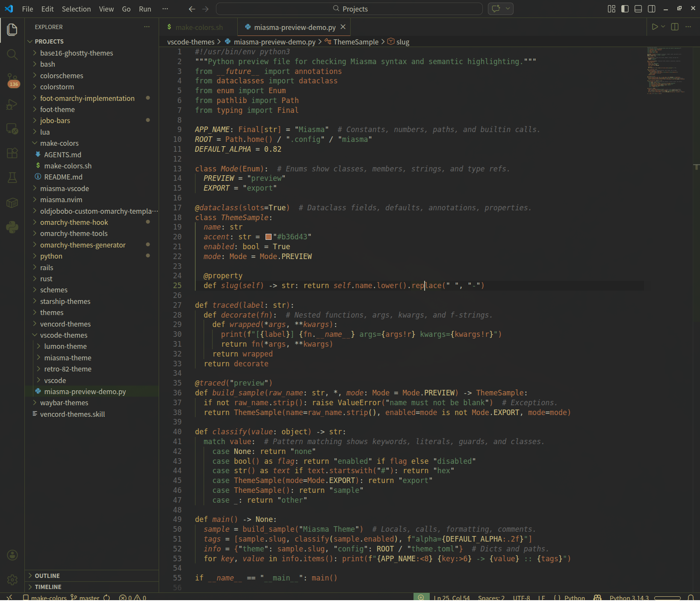
Task: Click the UTF-8 encoding indicator
Action: point(521,598)
